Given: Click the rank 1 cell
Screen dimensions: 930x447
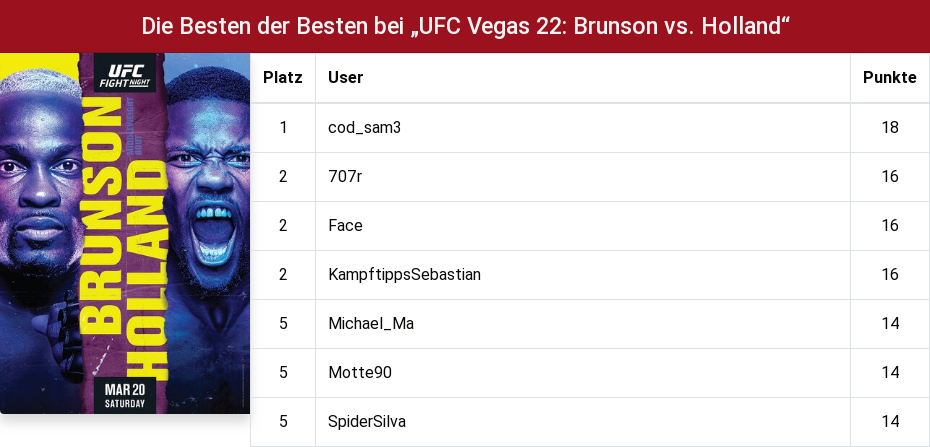Looking at the screenshot, I should tap(283, 128).
